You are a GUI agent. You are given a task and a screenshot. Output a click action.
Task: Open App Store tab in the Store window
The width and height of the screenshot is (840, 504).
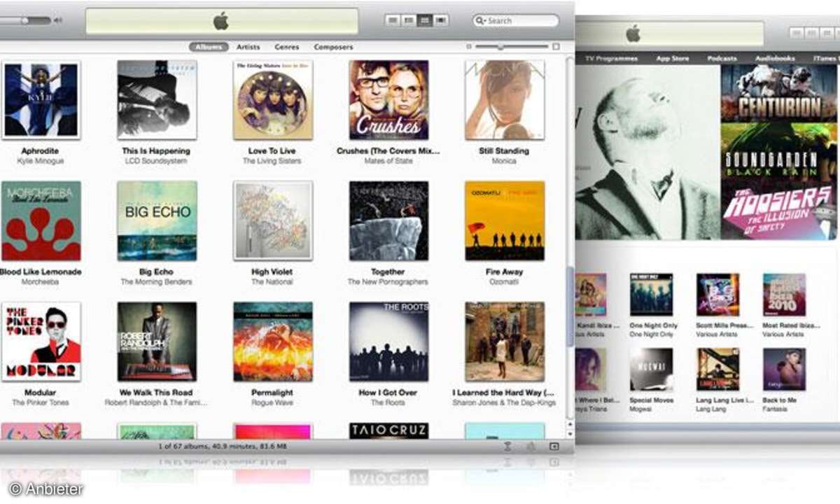(x=673, y=58)
